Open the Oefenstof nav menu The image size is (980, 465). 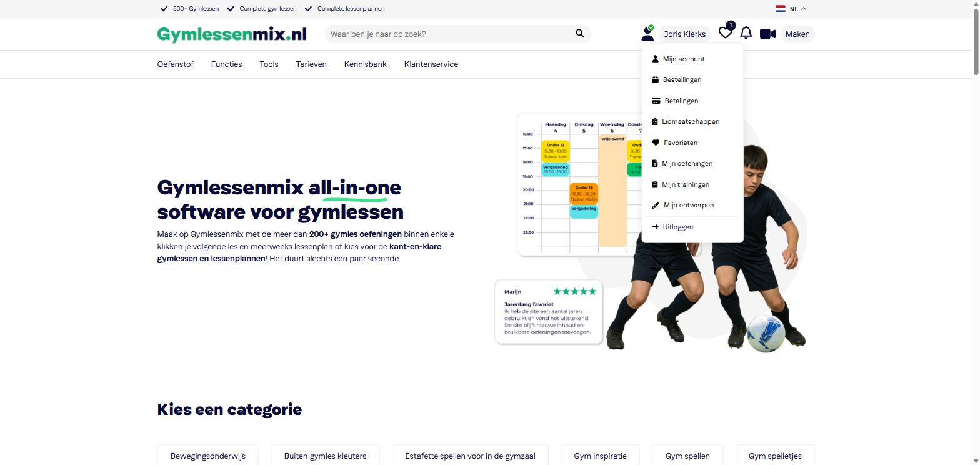176,64
